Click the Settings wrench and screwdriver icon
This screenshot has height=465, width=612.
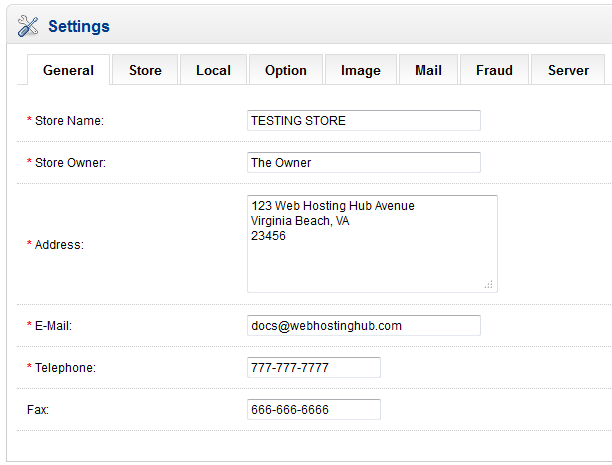(x=29, y=26)
